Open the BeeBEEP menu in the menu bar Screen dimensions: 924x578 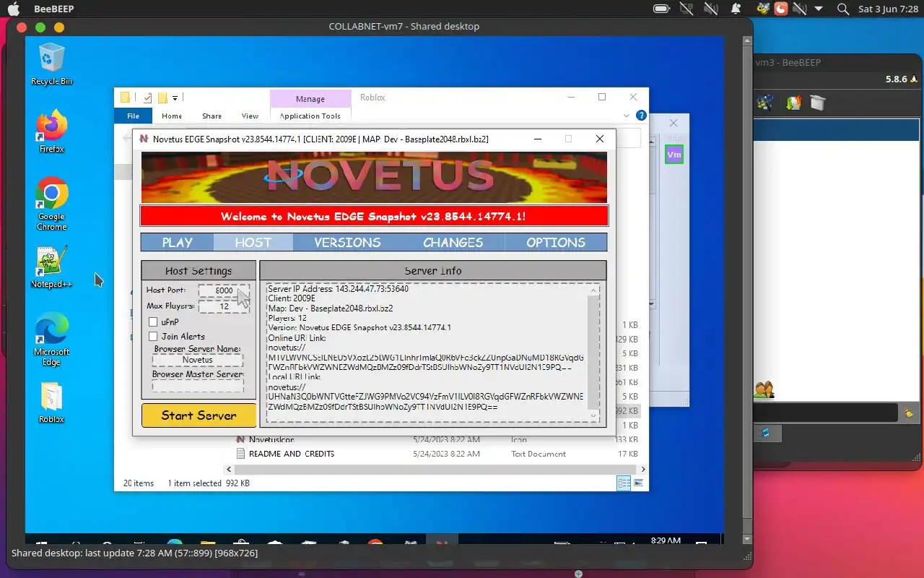(x=53, y=9)
